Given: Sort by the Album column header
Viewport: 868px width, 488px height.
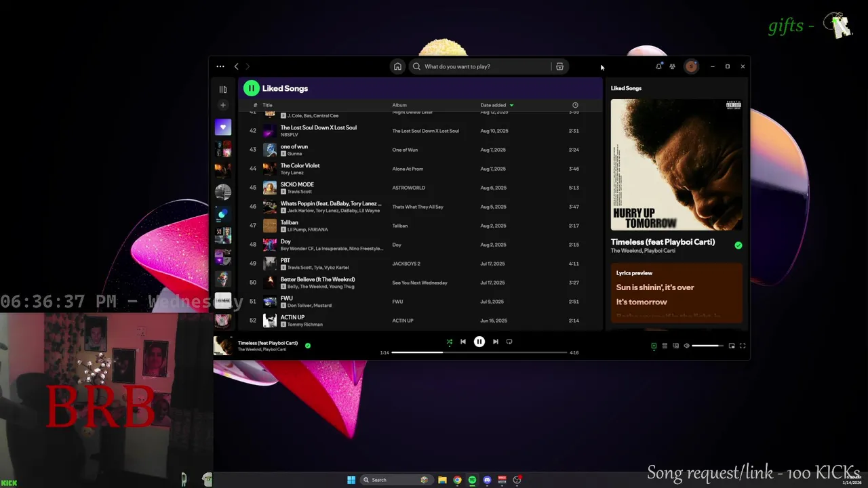Looking at the screenshot, I should (399, 105).
